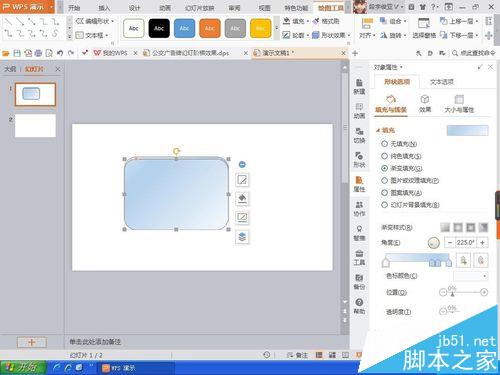Click the angle minus stepper button
This screenshot has width=500, height=375.
pos(450,243)
